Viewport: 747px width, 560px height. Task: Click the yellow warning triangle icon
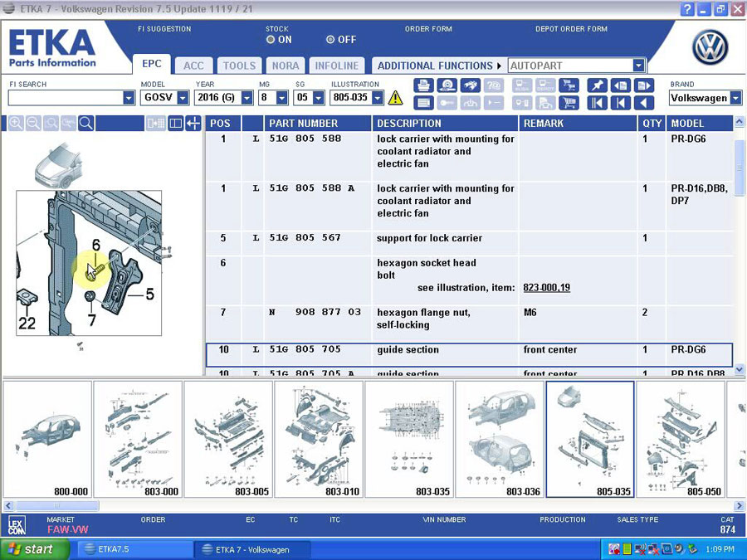395,98
